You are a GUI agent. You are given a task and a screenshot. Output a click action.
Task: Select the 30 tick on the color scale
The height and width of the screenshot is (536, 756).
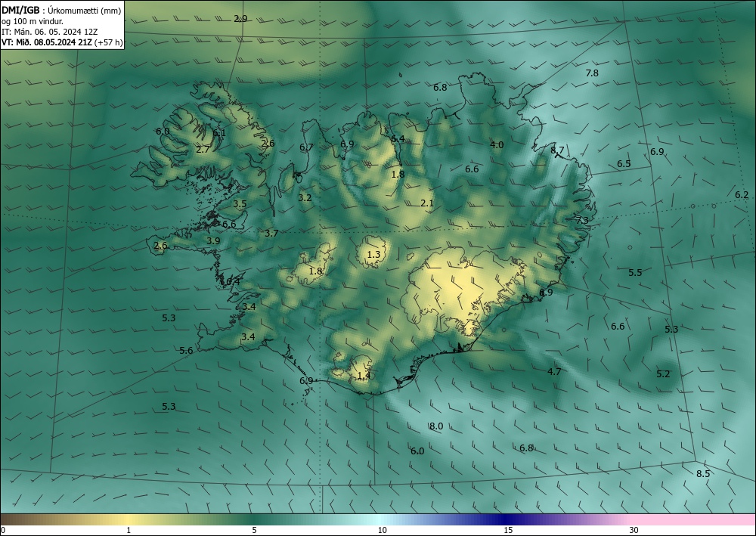click(x=634, y=531)
